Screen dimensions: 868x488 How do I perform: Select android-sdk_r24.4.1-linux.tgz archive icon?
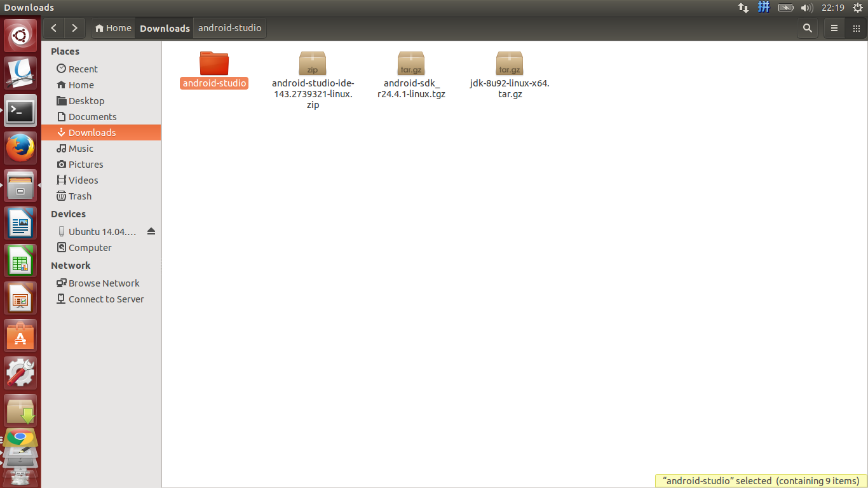point(411,63)
